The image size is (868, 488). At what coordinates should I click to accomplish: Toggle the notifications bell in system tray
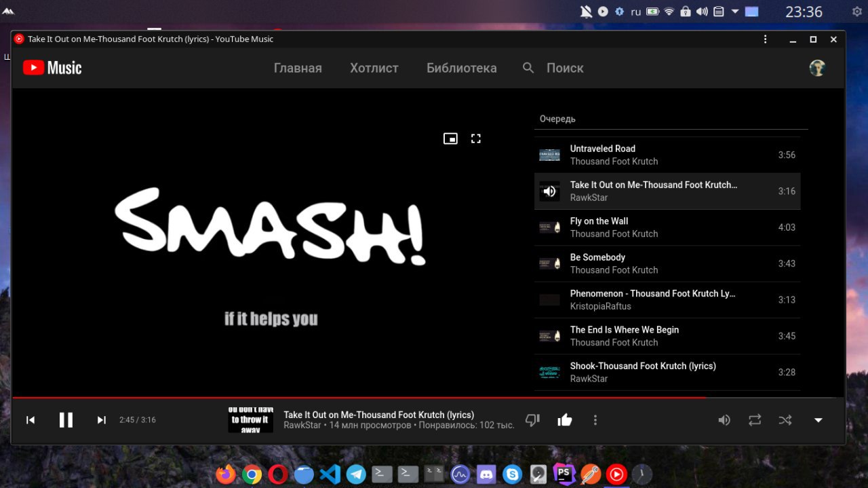(586, 12)
